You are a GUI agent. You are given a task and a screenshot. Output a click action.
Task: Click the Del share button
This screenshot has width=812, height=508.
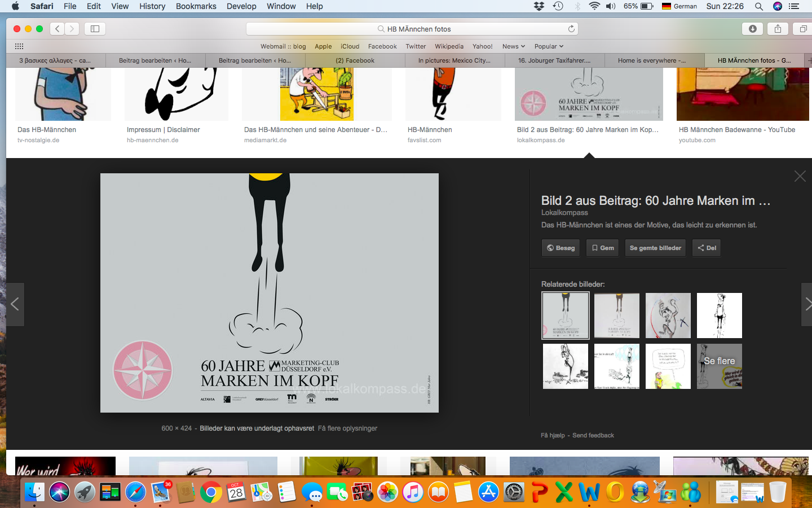707,248
